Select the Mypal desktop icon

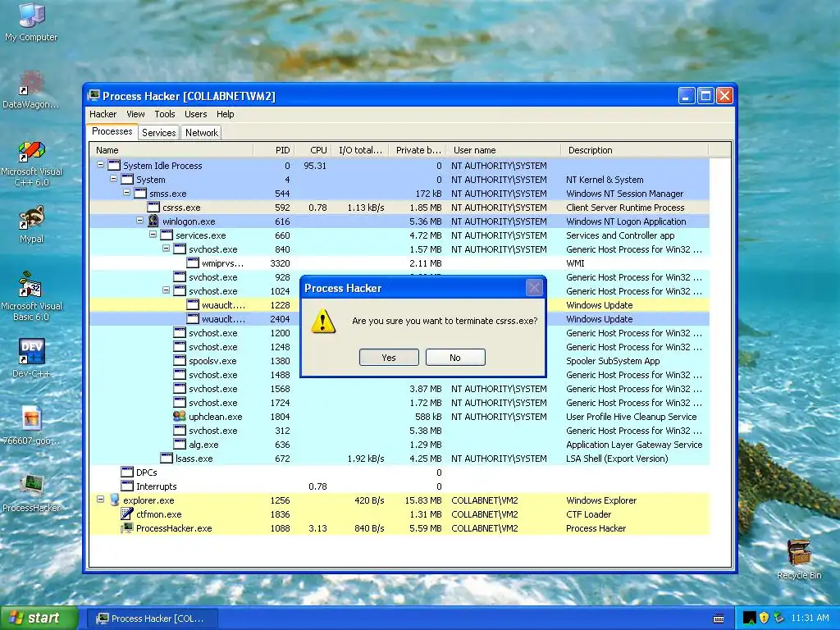31,225
